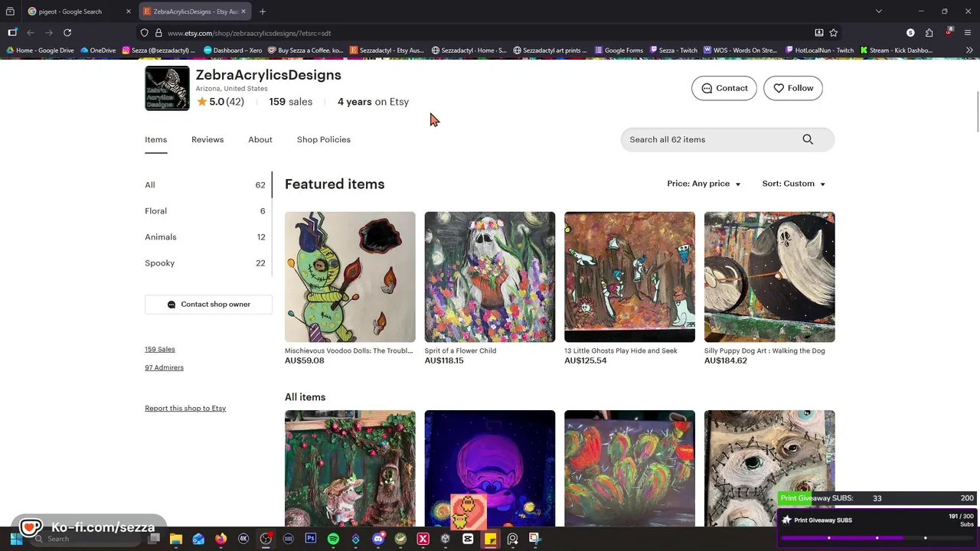Open Spotify from the taskbar

(x=333, y=539)
